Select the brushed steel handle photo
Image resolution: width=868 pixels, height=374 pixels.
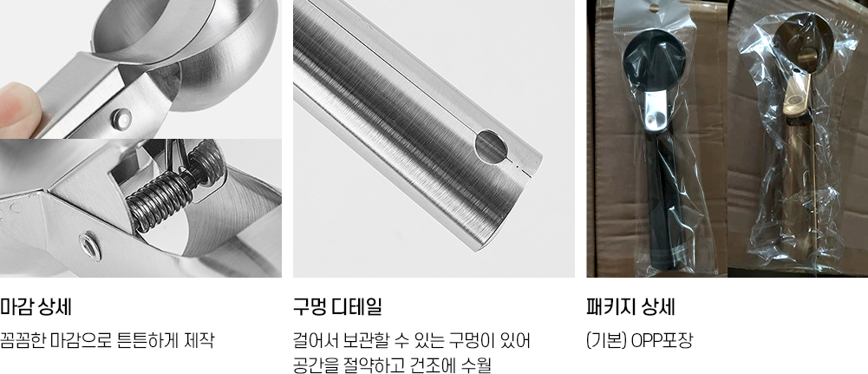pyautogui.click(x=434, y=139)
